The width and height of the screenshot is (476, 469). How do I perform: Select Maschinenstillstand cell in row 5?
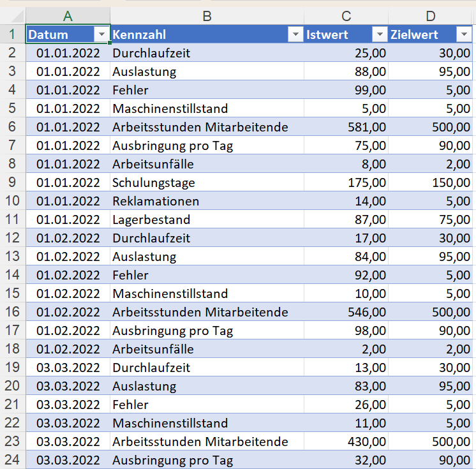pos(207,108)
